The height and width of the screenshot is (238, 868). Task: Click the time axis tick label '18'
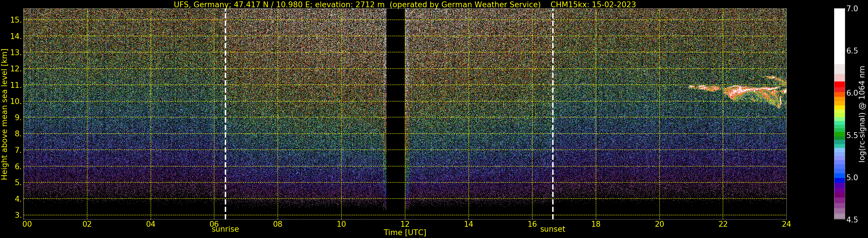click(x=596, y=224)
